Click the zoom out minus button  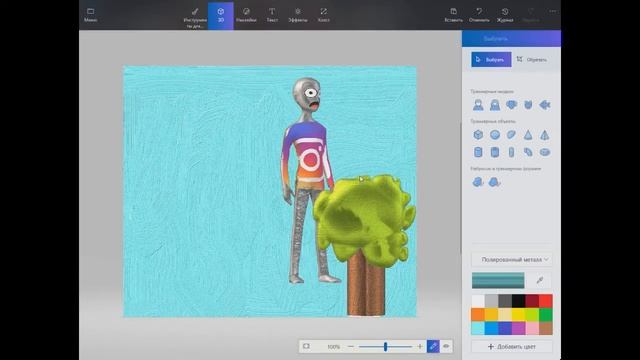coord(351,346)
